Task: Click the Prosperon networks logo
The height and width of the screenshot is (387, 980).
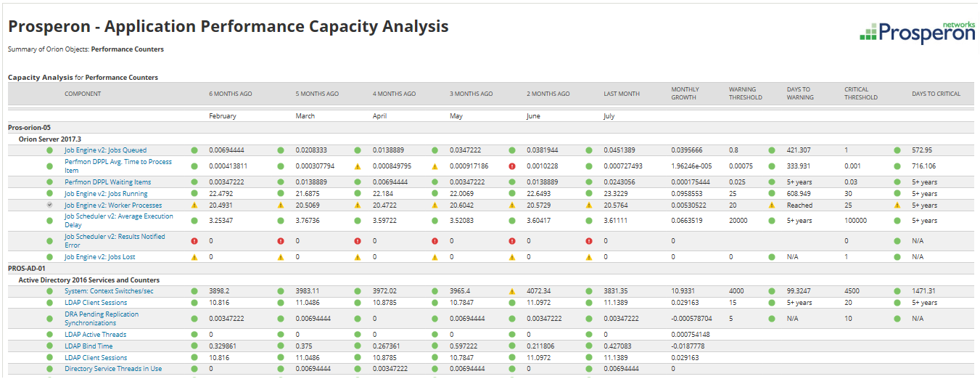Action: click(x=917, y=33)
